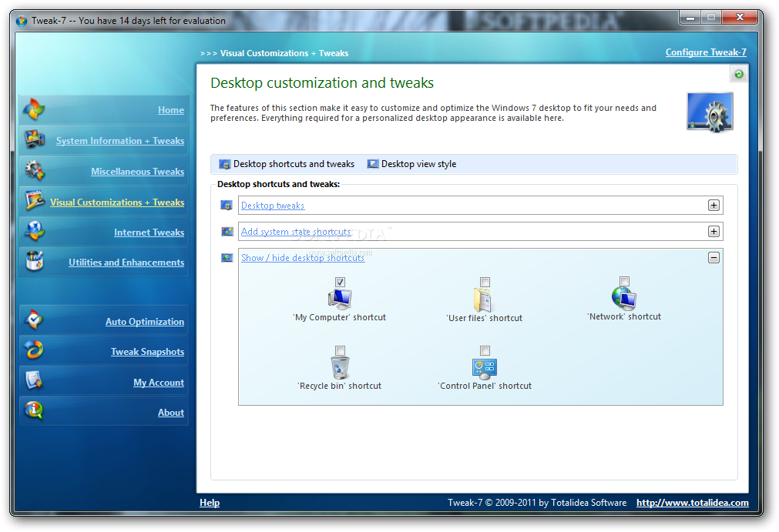Screen dimensions: 779x532
Task: Click the User files folder icon
Action: [482, 299]
